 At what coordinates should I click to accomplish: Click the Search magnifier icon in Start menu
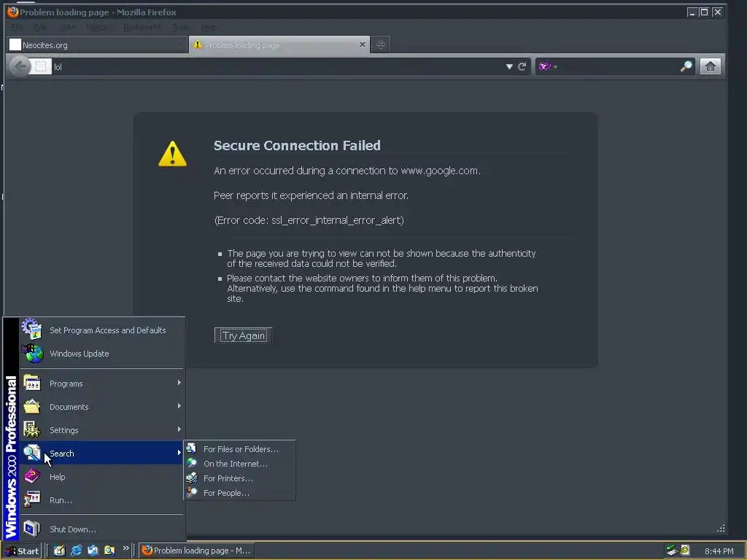pos(32,452)
